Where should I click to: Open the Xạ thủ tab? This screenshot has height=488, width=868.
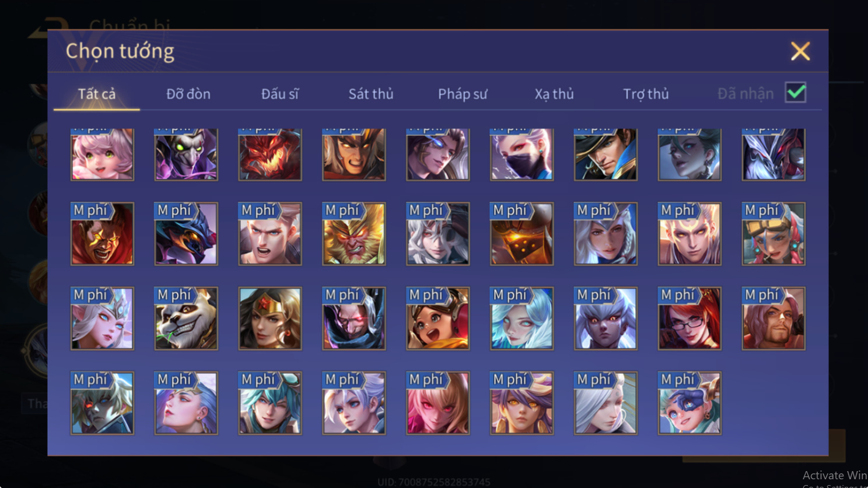pyautogui.click(x=554, y=94)
